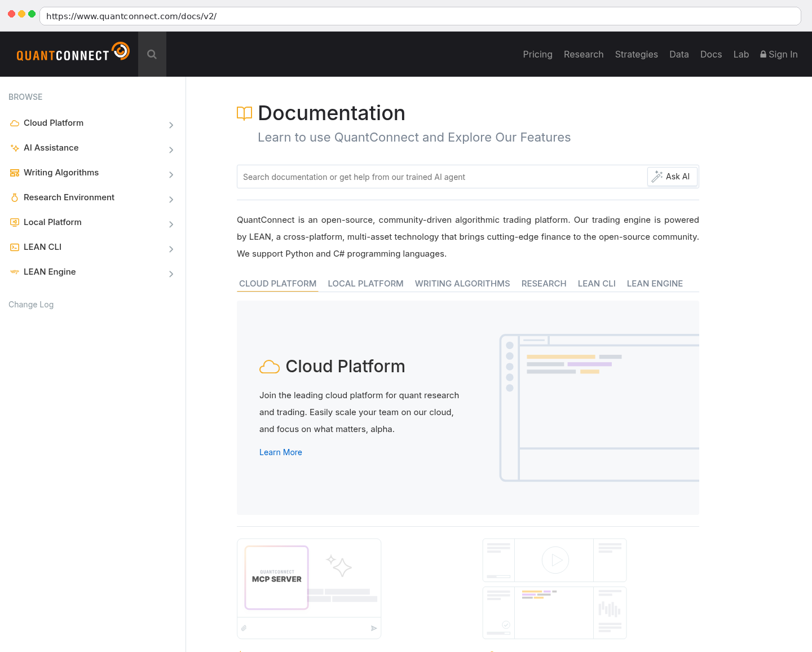Expand Research Environment sidebar chevron
Viewport: 812px width, 652px height.
pos(171,199)
